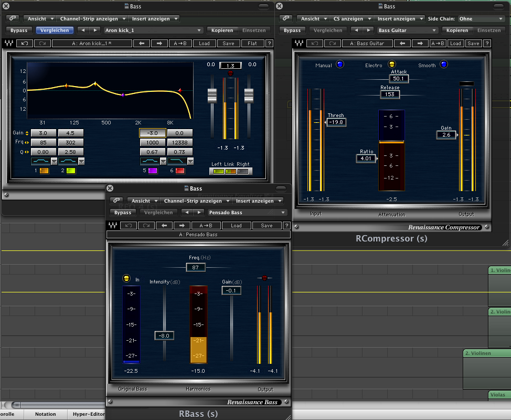Viewport: 511px width, 420px height.
Task: Click the RCompressor Attack value field 50.1
Action: click(x=399, y=79)
